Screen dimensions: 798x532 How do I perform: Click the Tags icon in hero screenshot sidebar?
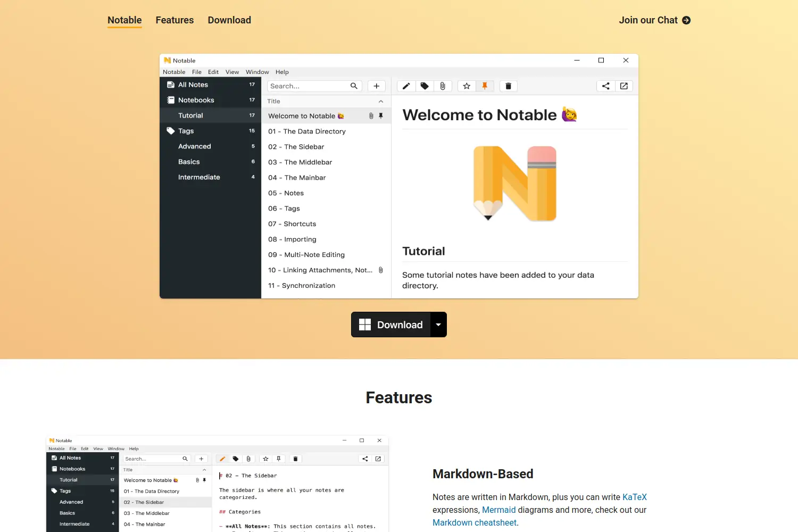[x=171, y=131]
